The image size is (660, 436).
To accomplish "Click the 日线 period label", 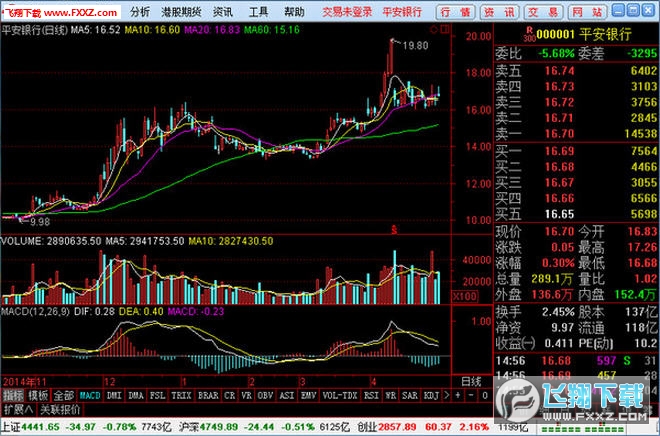I will pyautogui.click(x=471, y=382).
